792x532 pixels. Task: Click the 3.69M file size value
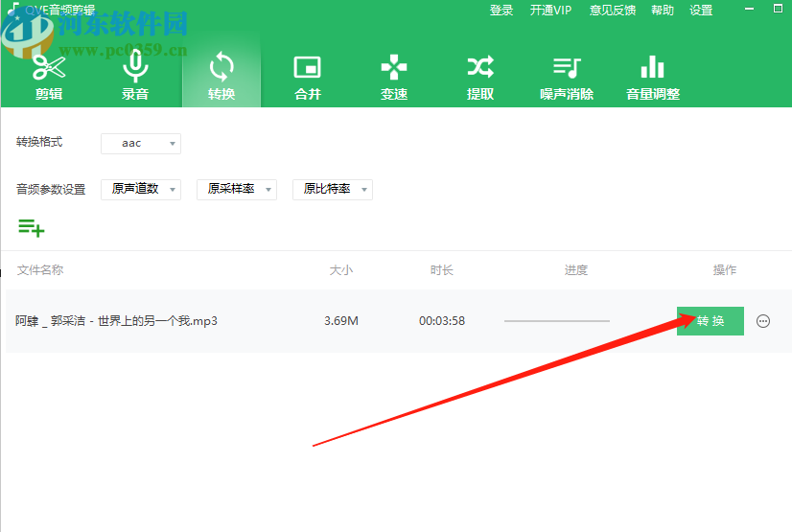coord(341,321)
